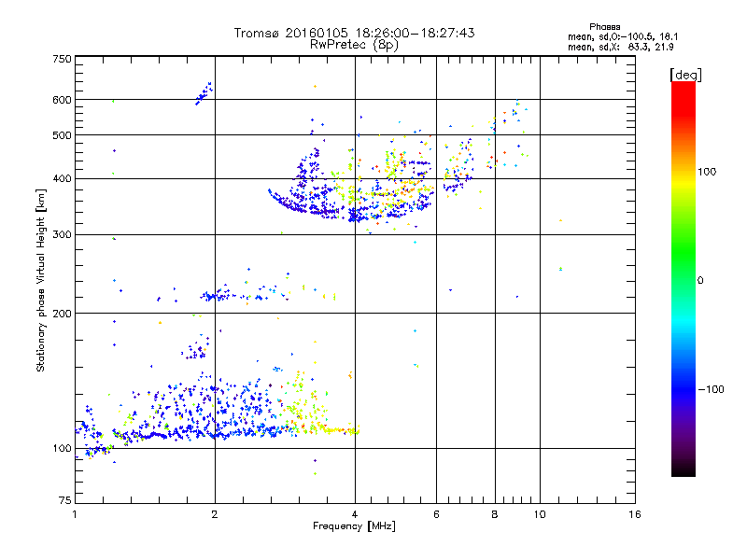Viewport: 747px width, 560px height.
Task: Click the plot title 'Tromsø 20160105 18:26:00-18:27:43'
Action: pyautogui.click(x=355, y=33)
